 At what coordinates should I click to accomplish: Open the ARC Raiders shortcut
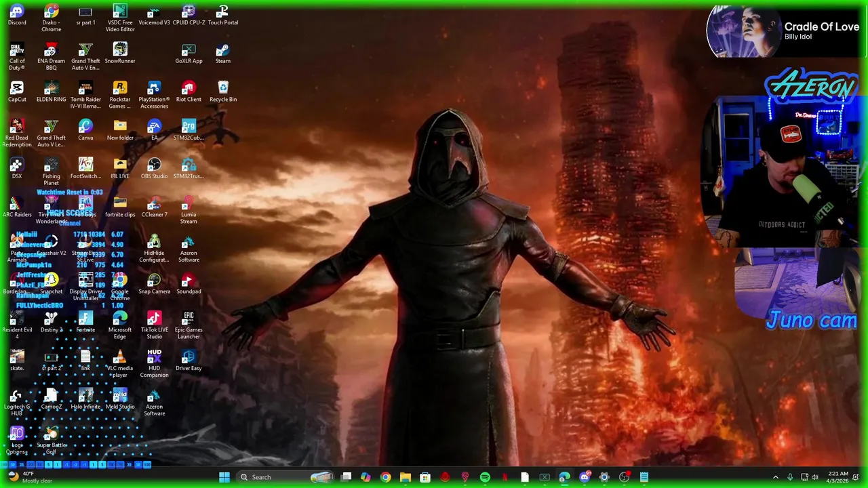[17, 207]
